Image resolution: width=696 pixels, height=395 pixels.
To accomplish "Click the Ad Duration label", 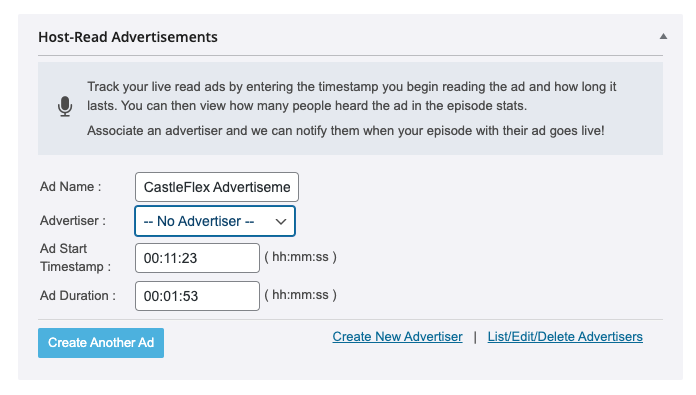I will click(x=78, y=296).
